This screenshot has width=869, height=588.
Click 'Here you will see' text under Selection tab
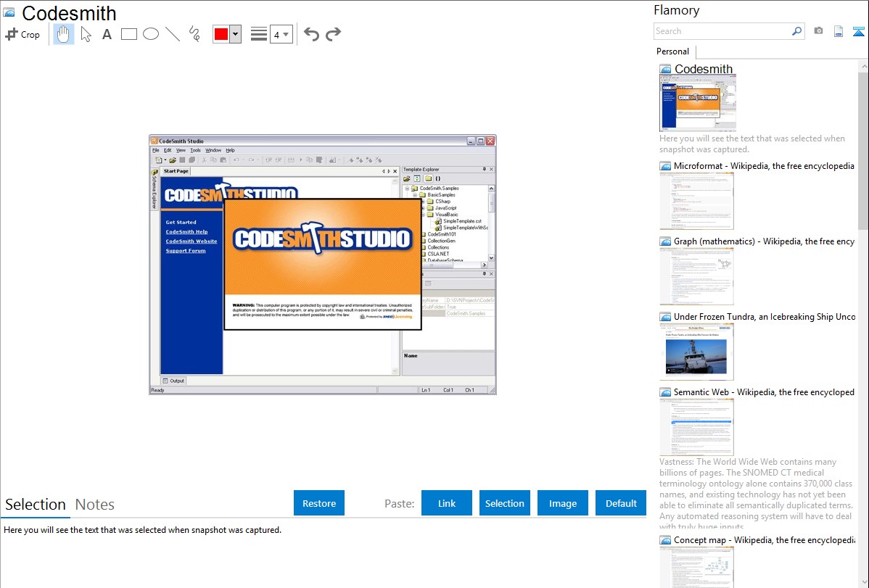[x=142, y=531]
